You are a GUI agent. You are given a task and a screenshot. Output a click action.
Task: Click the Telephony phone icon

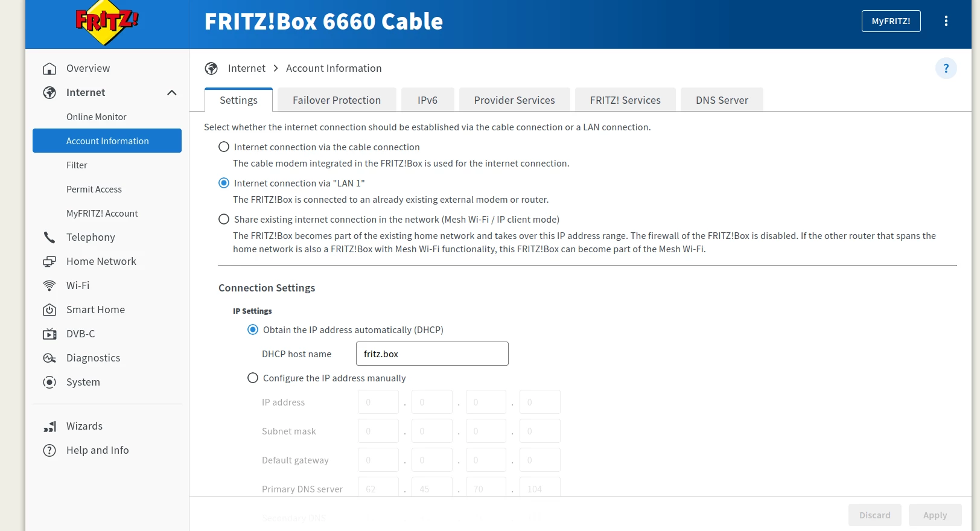pos(49,238)
